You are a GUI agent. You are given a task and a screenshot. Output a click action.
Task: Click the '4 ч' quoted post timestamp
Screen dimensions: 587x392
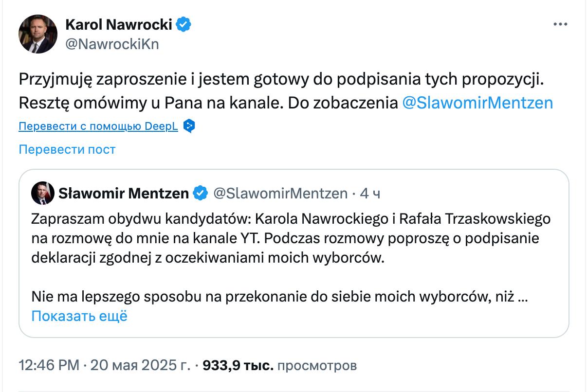[x=370, y=194]
